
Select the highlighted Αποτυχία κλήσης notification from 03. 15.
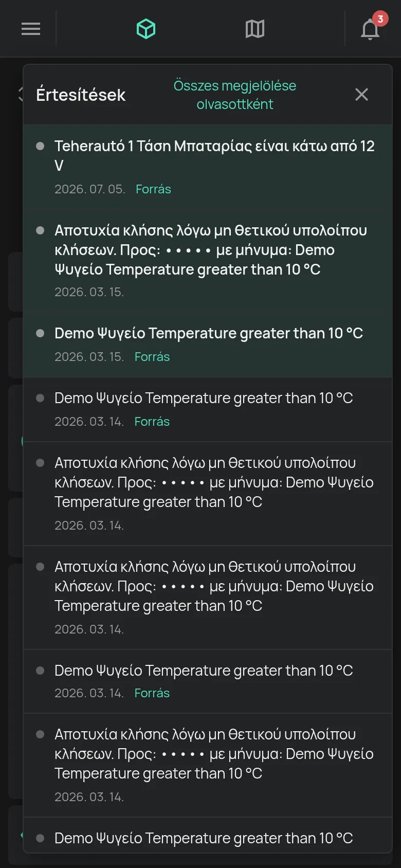click(208, 261)
